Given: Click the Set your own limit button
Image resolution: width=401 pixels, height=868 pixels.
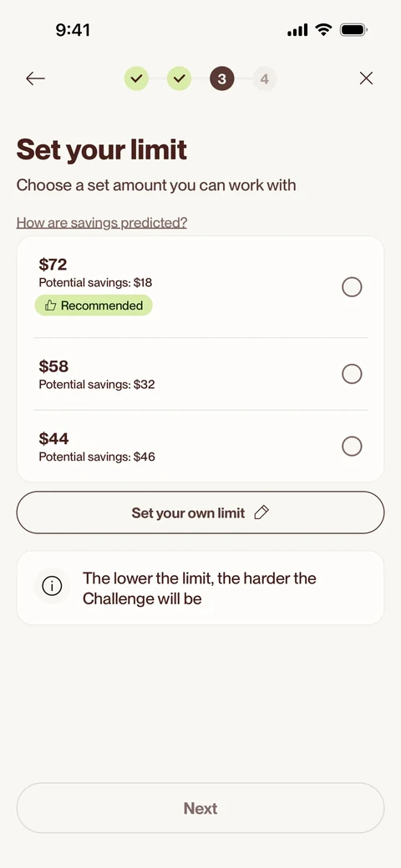Looking at the screenshot, I should click(x=200, y=512).
